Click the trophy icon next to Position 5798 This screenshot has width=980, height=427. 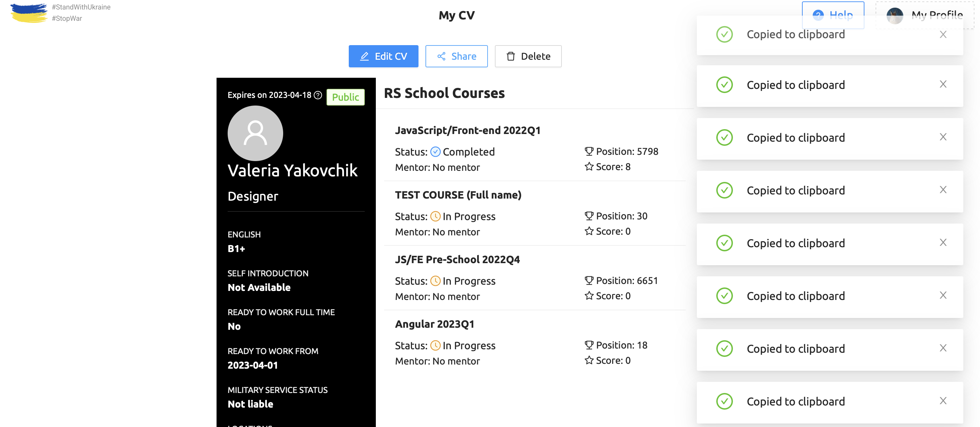(588, 151)
